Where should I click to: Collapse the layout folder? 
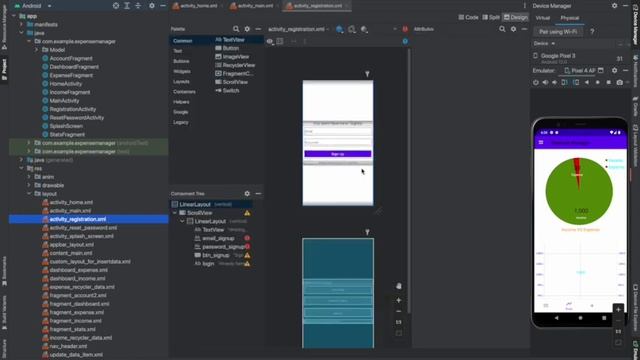coord(29,194)
